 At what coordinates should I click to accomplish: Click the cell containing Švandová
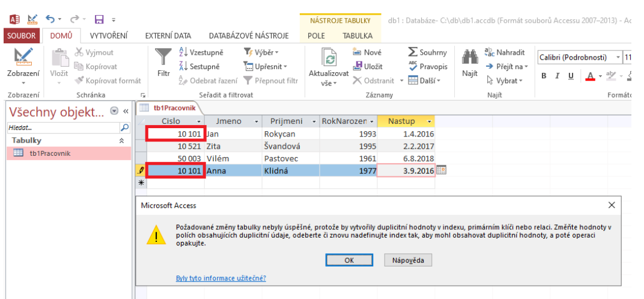[x=291, y=146]
